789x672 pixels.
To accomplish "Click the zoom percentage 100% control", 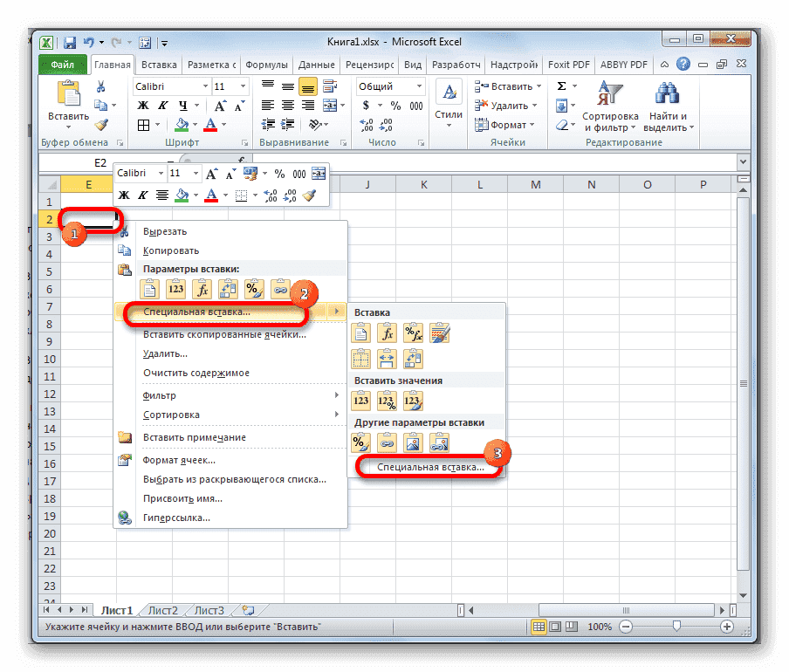I will click(x=600, y=627).
